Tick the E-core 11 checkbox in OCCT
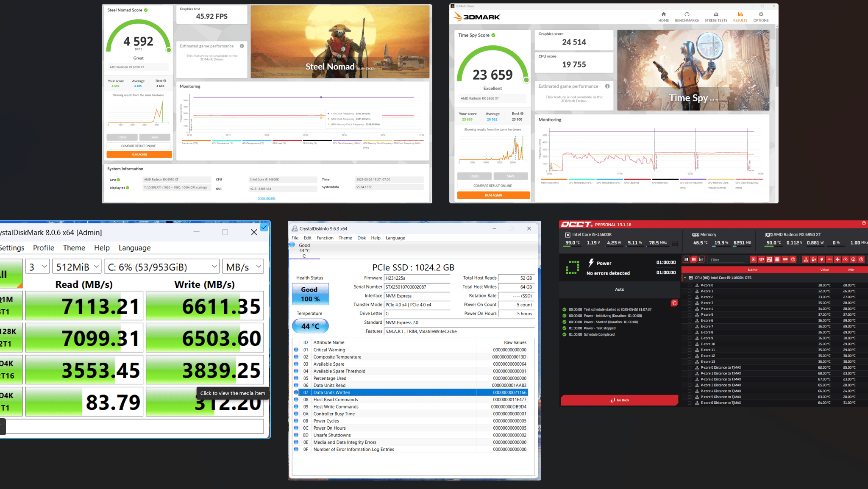868x489 pixels. 690,350
